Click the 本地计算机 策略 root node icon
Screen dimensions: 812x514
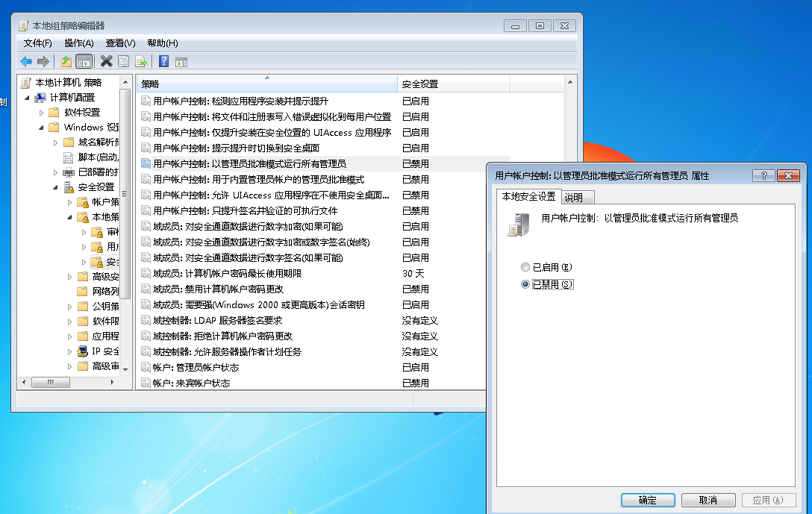(x=26, y=83)
